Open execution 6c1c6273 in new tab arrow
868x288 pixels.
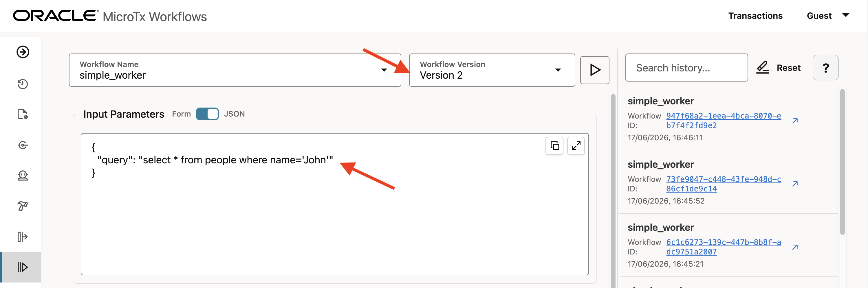click(x=795, y=247)
